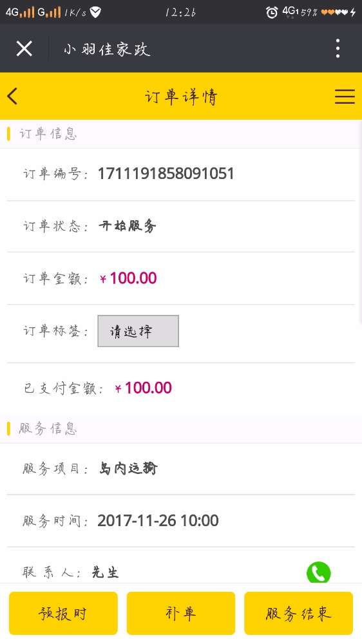362x644 pixels.
Task: Select the order number 1711191858091051
Action: 166,174
